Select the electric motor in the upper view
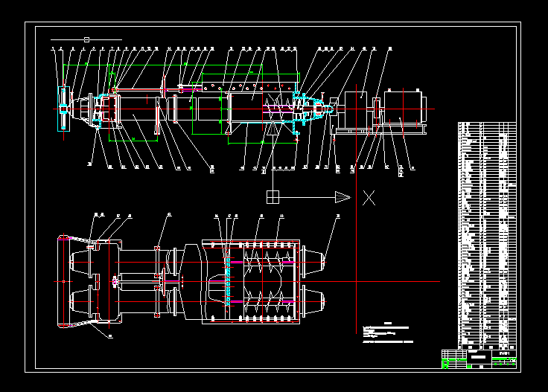Viewport: 548px width, 392px height. [x=405, y=106]
